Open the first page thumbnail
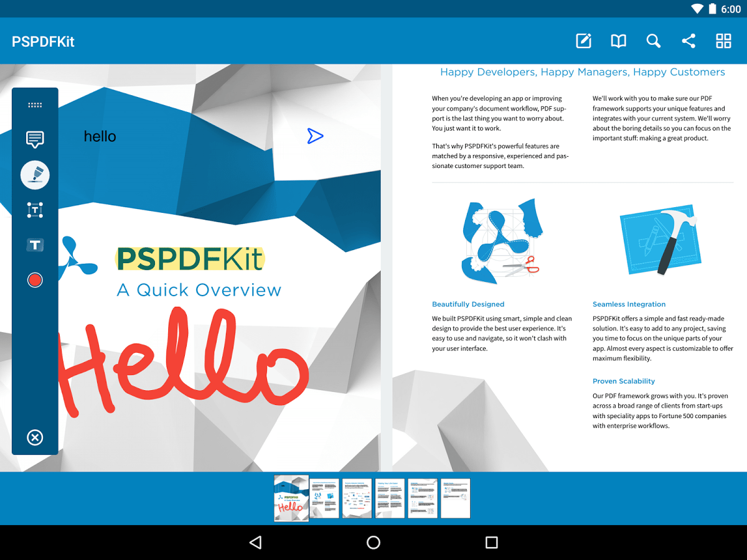 coord(291,498)
